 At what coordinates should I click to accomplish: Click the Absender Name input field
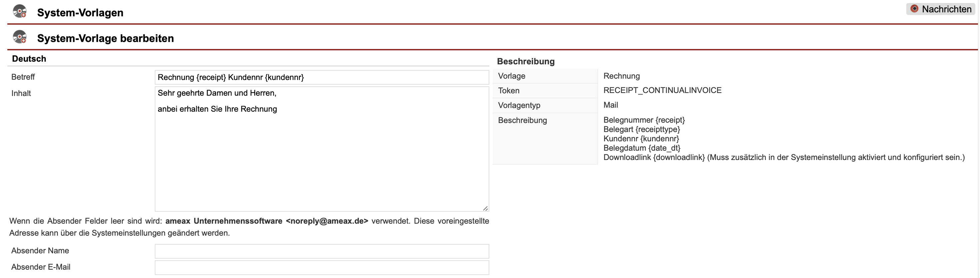(x=322, y=251)
